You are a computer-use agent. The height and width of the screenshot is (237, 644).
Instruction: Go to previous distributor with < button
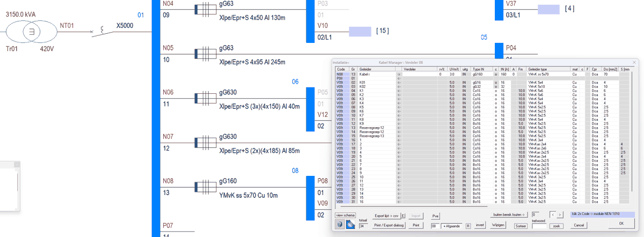click(x=553, y=214)
